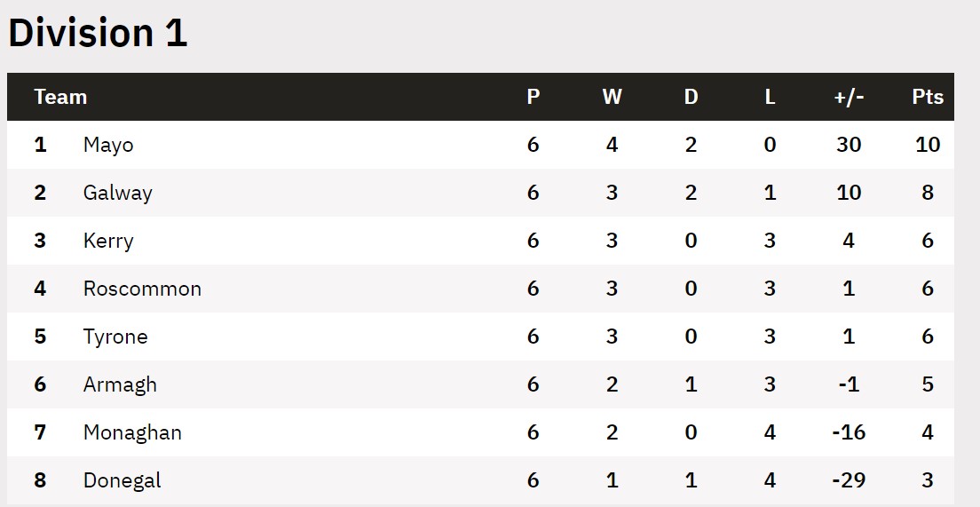
Task: Open the Monaghan team row
Action: pos(480,432)
